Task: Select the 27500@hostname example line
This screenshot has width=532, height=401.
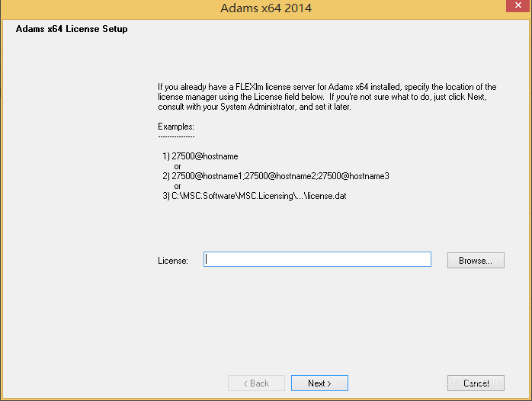Action: point(200,156)
